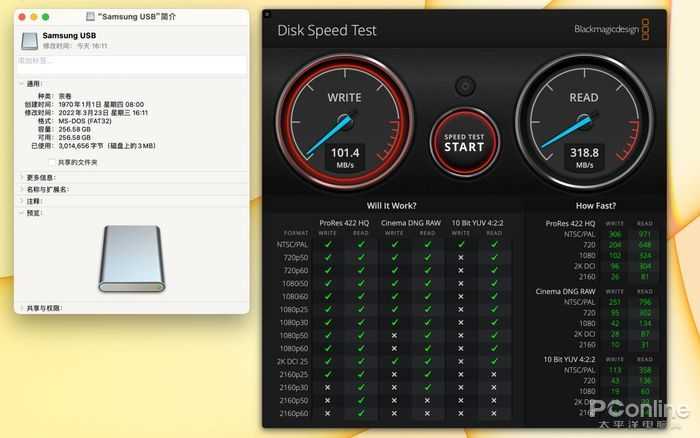Image resolution: width=700 pixels, height=438 pixels.
Task: Click the Blackmagicdesign logo
Action: pyautogui.click(x=612, y=29)
